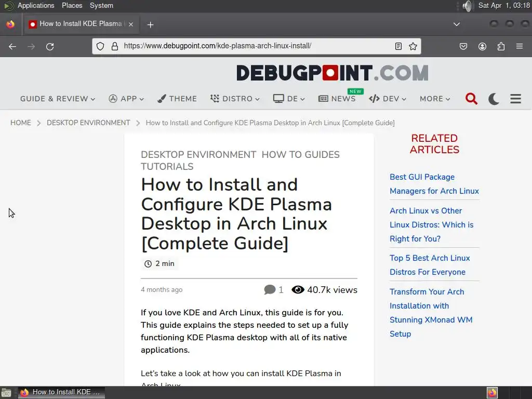Click the clock icon beside 2 min
The width and height of the screenshot is (532, 399).
pos(148,263)
